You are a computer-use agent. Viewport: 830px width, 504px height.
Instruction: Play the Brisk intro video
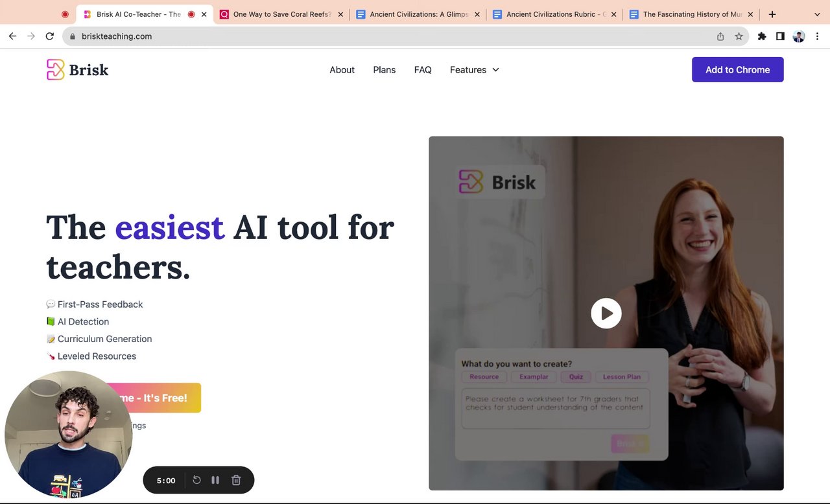point(606,313)
